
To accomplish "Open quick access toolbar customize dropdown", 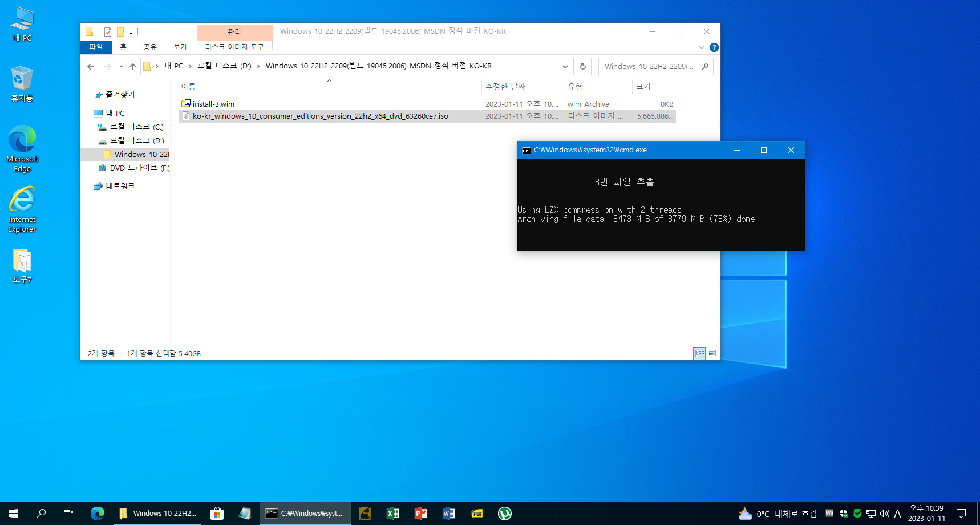I will pos(131,33).
